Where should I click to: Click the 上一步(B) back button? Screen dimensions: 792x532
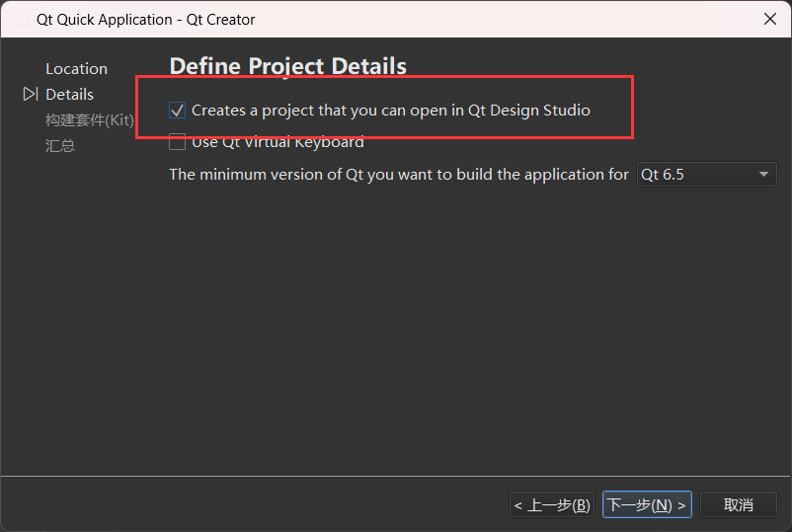pos(552,504)
